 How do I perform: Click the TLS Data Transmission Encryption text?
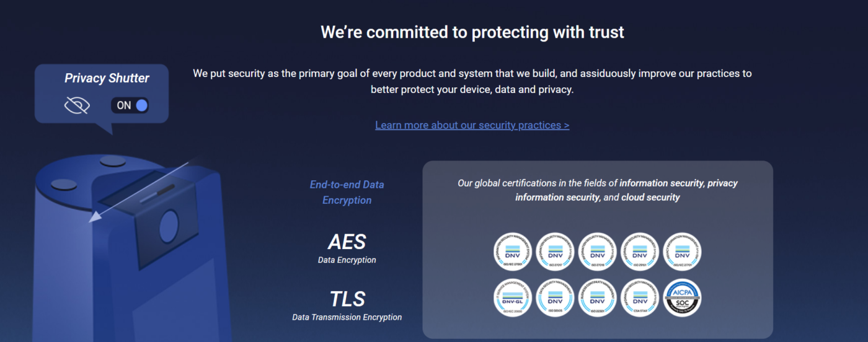pyautogui.click(x=347, y=305)
